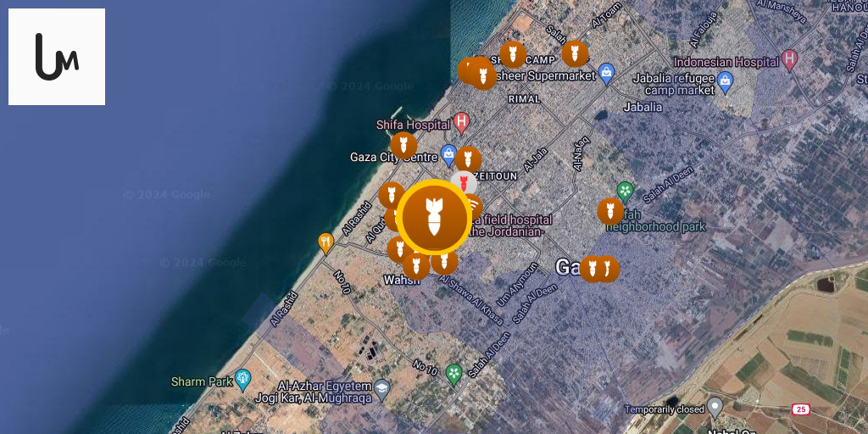Click the green marker near Salah Al Deen road
This screenshot has height=434, width=868.
point(454,374)
